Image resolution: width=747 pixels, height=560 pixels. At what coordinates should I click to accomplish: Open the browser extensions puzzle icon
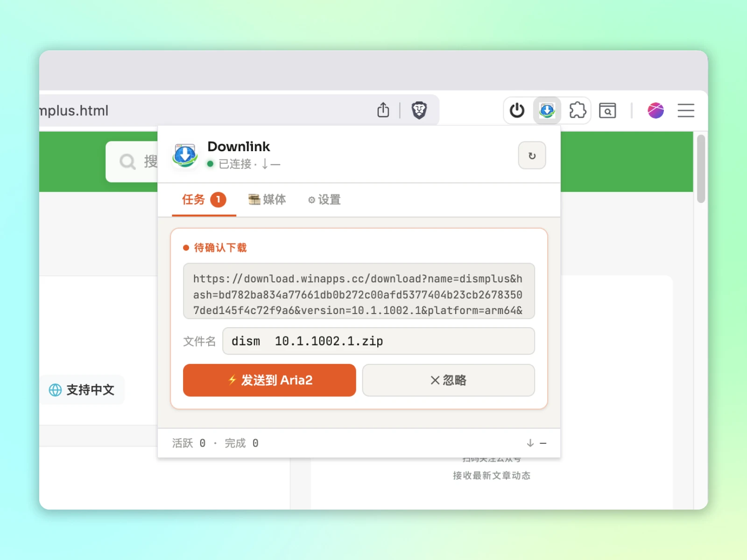(578, 110)
